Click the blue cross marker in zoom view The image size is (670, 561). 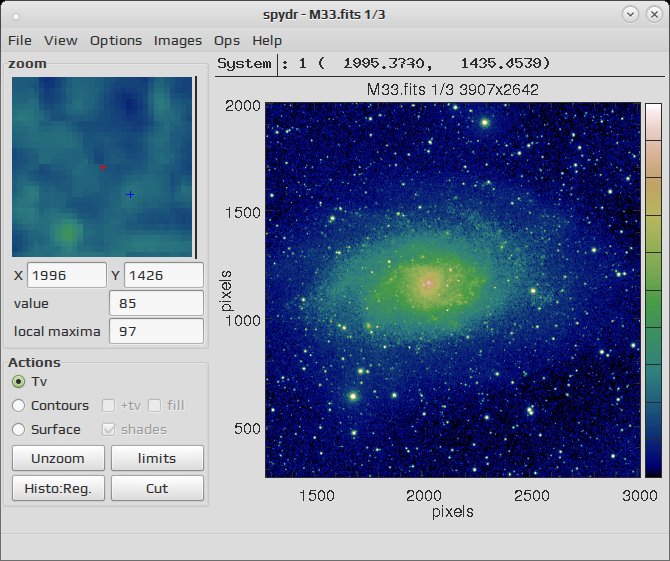(130, 195)
